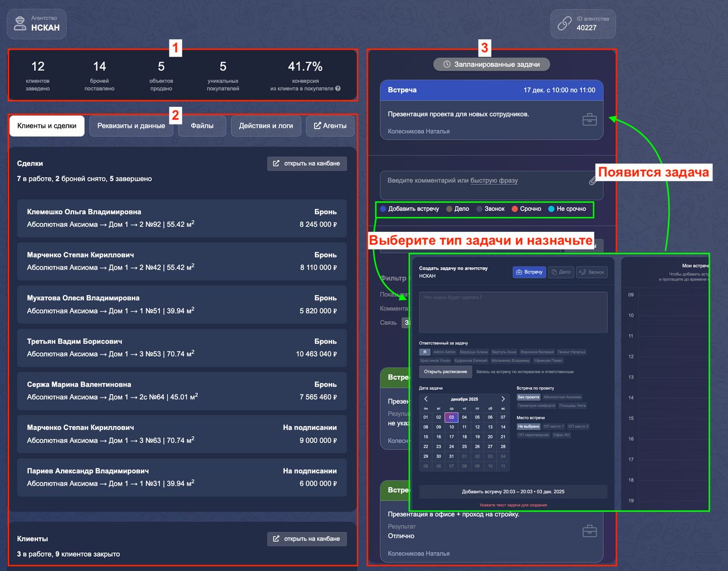
Task: Select Не выбрано meeting place chip
Action: tap(528, 427)
